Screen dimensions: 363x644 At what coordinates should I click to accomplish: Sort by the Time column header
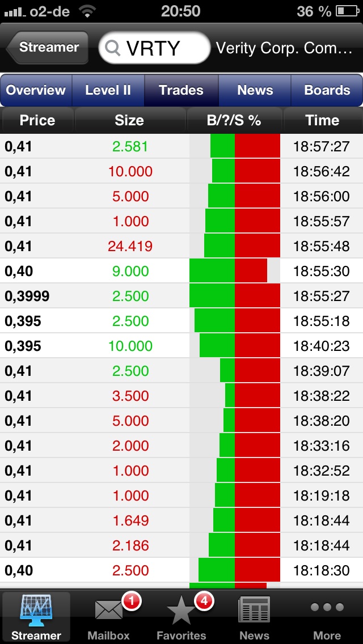pyautogui.click(x=322, y=120)
